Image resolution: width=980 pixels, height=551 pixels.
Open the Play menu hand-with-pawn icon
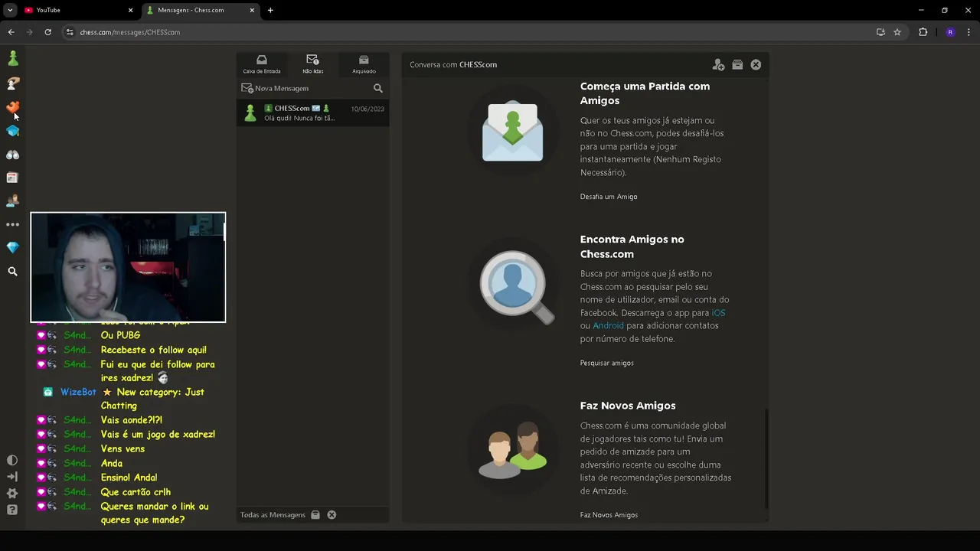(12, 83)
